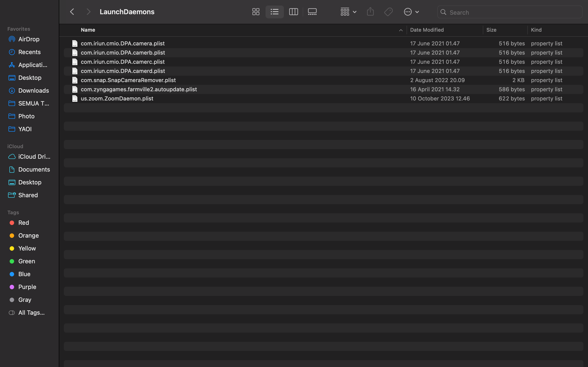The height and width of the screenshot is (367, 588).
Task: Open the Applications sidebar item
Action: [x=33, y=65]
